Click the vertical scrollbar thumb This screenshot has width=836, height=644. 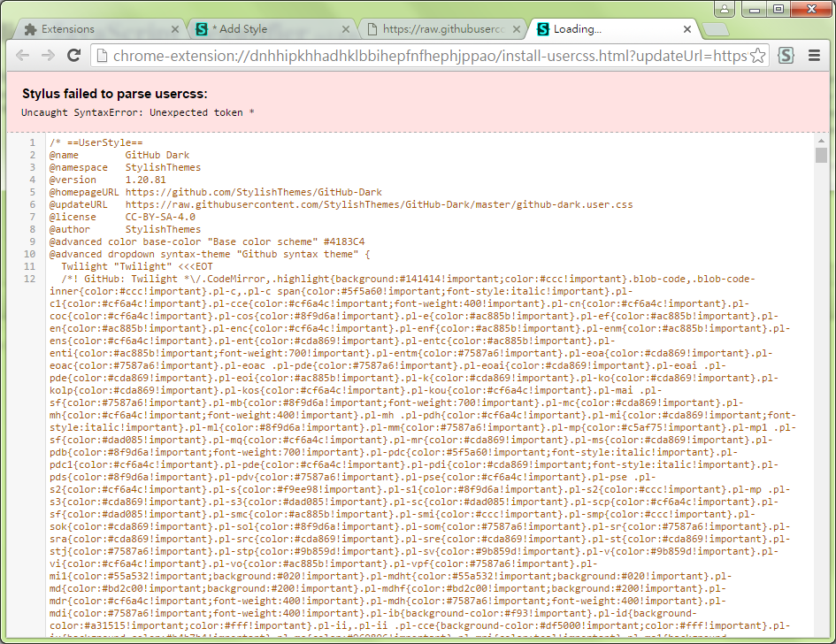point(821,155)
